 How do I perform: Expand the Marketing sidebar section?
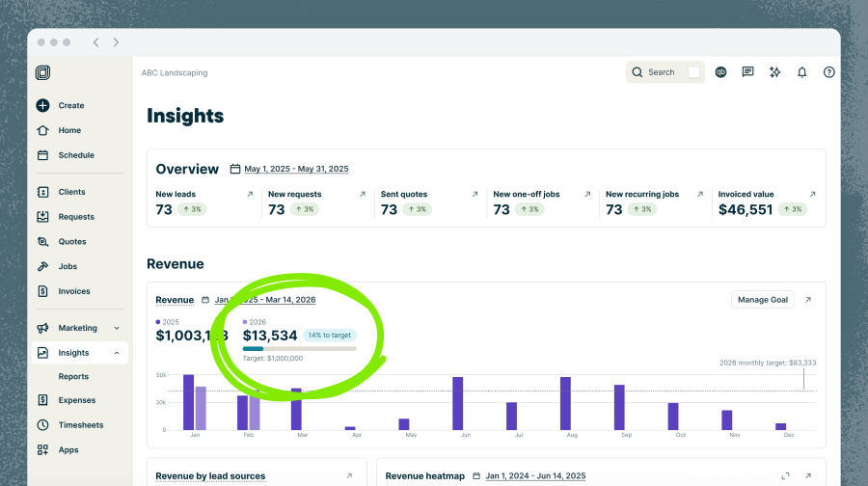point(117,328)
